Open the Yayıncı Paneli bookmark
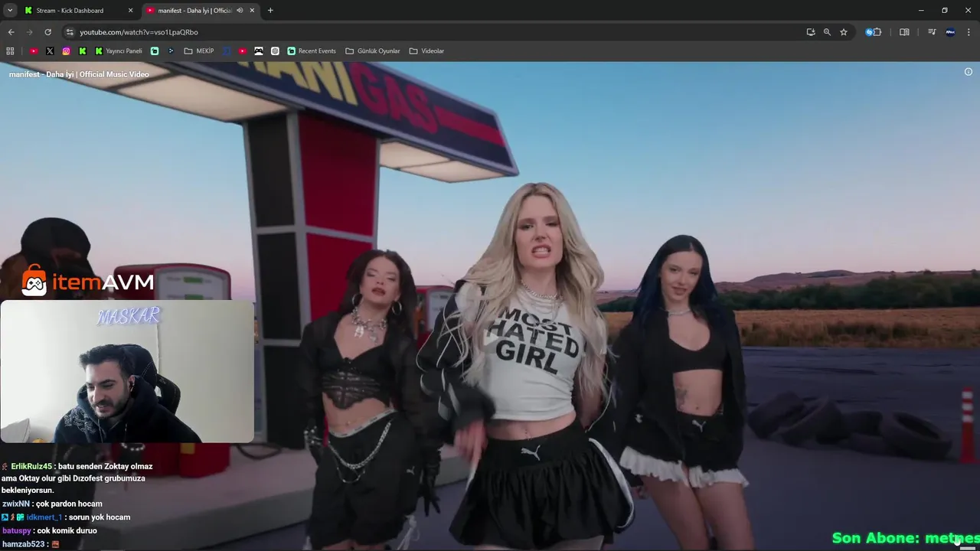Viewport: 980px width, 551px height. click(119, 51)
